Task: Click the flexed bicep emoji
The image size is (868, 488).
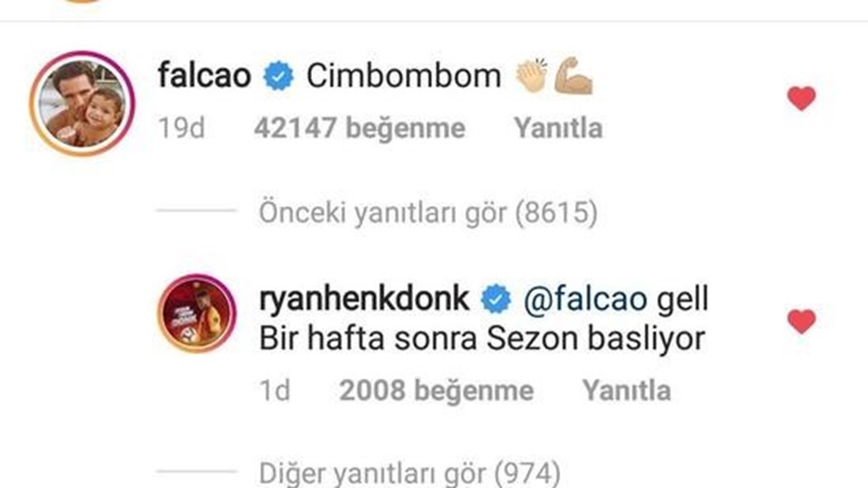Action: [573, 75]
